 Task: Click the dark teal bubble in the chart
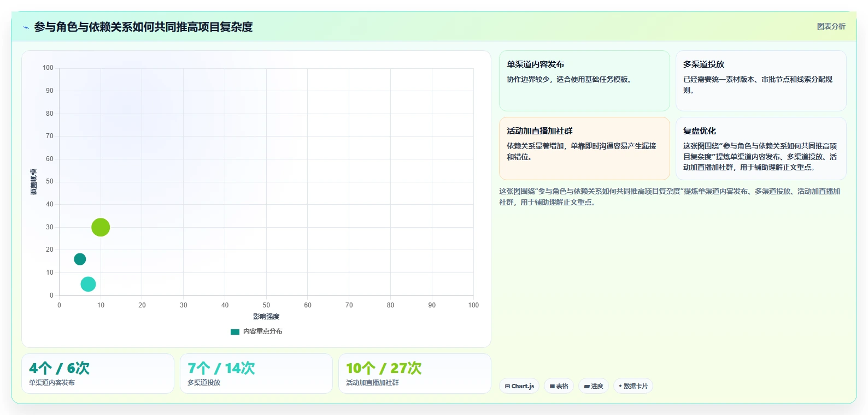80,259
